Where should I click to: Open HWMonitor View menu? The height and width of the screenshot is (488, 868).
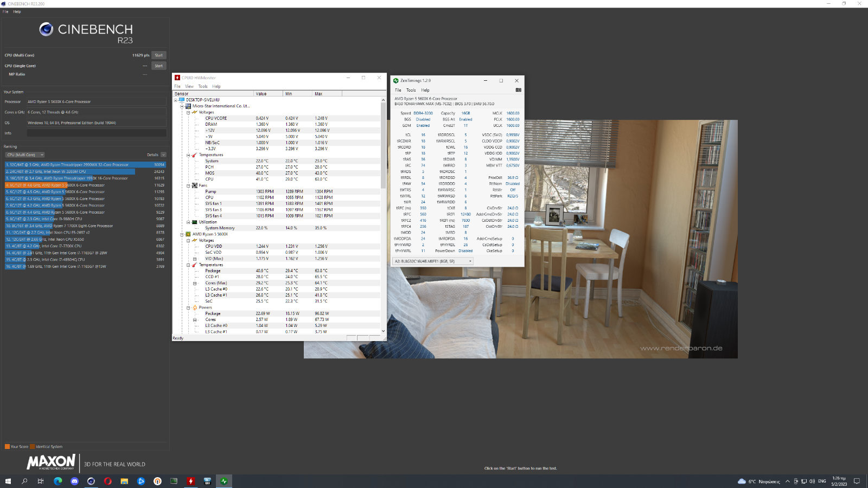point(189,86)
